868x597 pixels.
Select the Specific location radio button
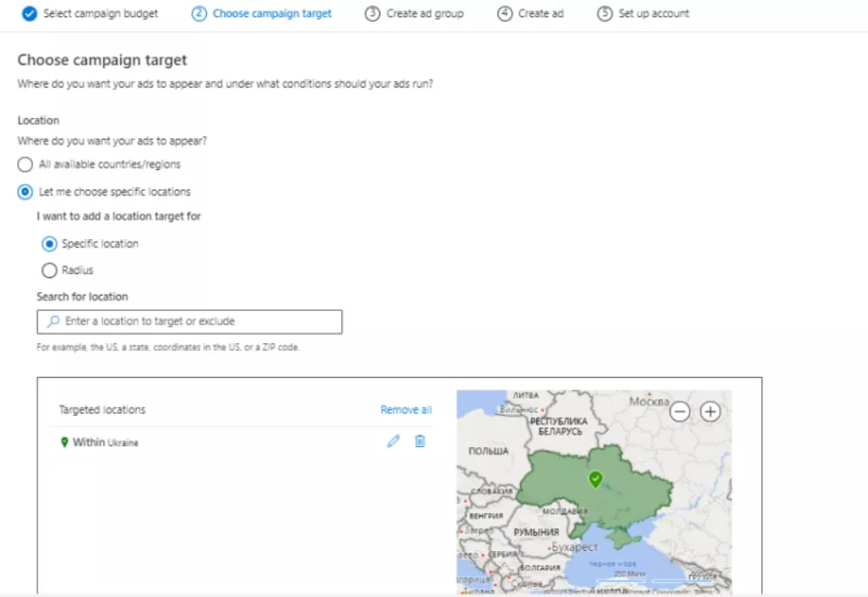tap(49, 243)
